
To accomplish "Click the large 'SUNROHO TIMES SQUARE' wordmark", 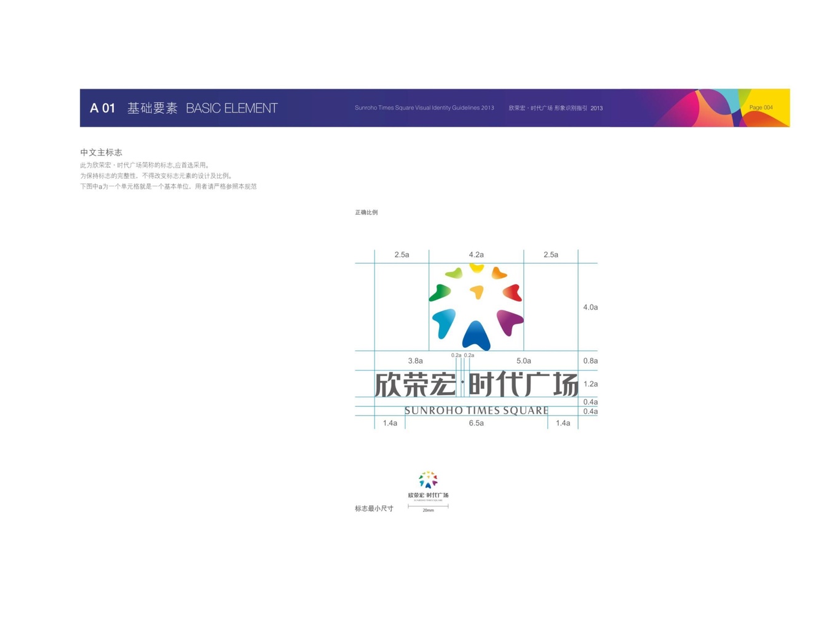I will 477,411.
